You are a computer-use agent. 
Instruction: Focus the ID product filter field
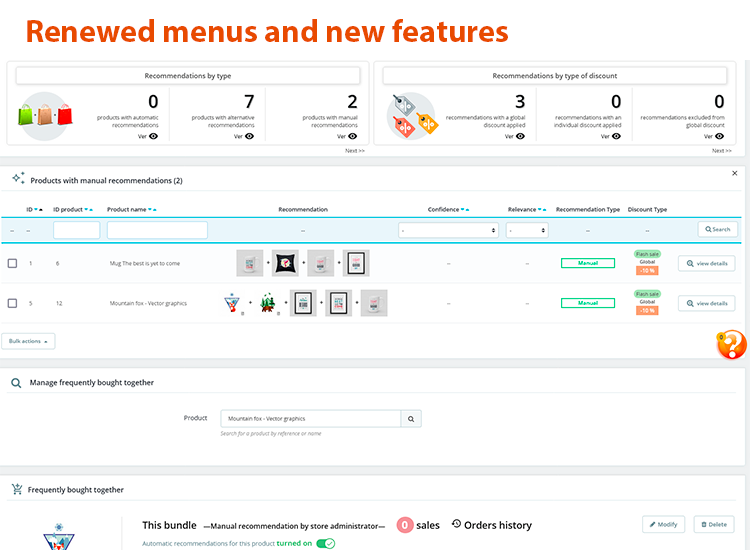[x=77, y=230]
